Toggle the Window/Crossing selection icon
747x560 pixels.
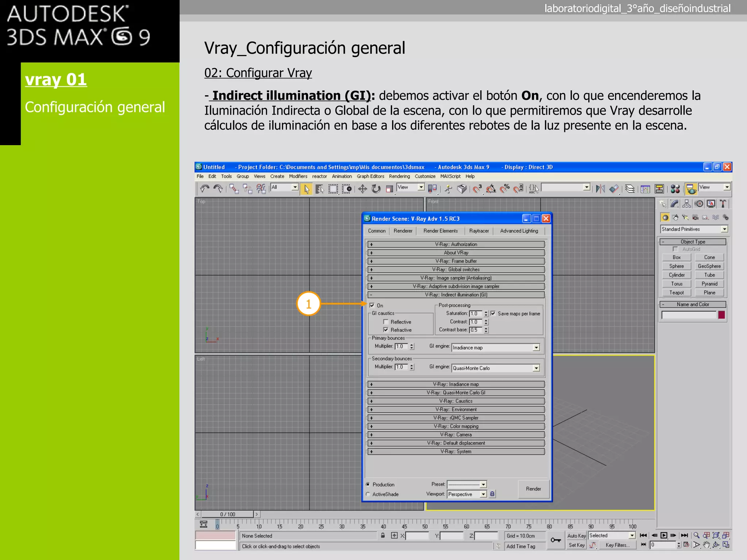pyautogui.click(x=347, y=189)
